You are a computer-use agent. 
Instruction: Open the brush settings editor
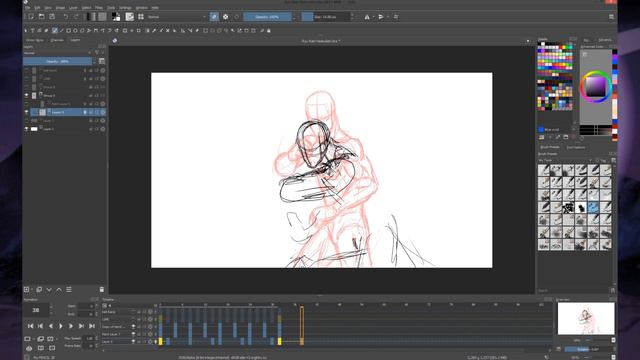(129, 17)
